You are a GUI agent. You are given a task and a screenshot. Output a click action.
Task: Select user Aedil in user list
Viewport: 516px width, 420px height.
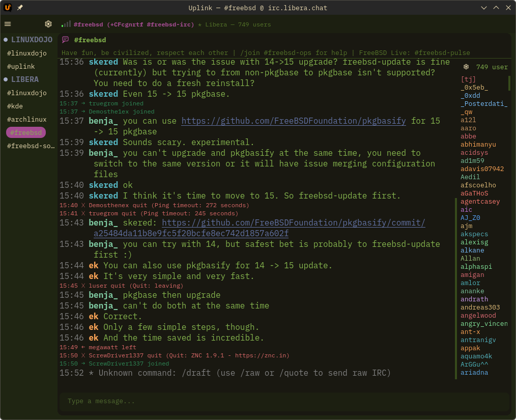[x=470, y=177]
